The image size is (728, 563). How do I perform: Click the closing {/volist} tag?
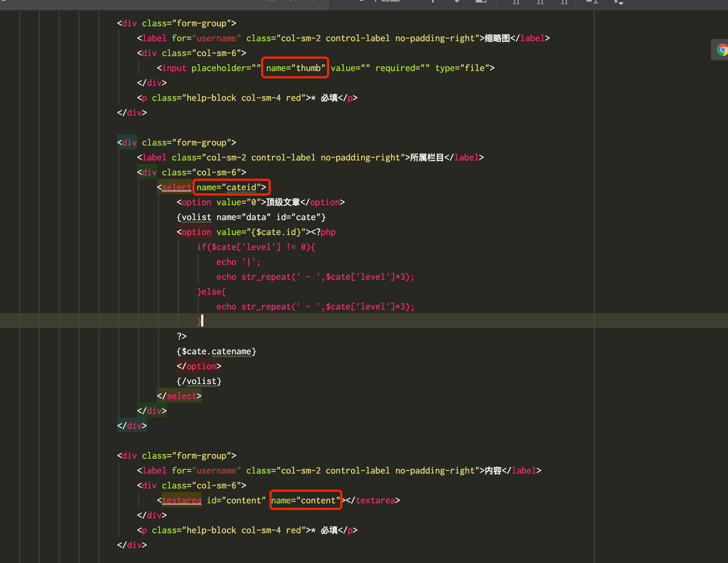point(199,381)
